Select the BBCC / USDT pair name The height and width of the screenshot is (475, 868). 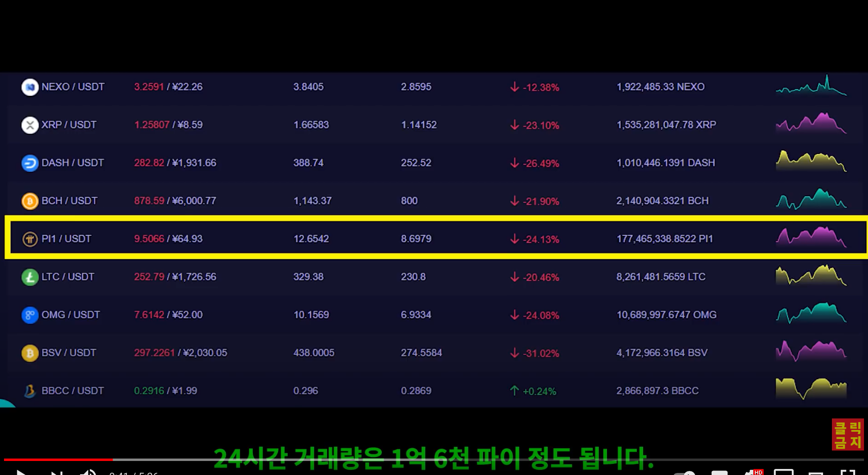coord(73,391)
